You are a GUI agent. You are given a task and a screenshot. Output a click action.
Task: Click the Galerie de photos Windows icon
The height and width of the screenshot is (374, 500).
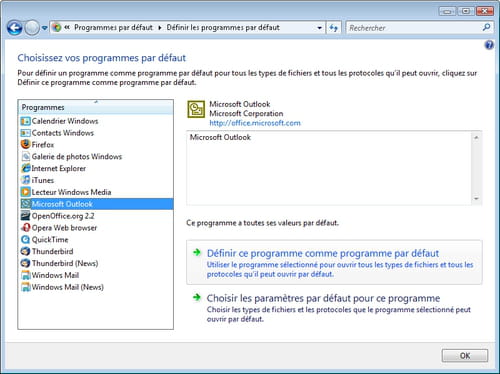pos(26,157)
